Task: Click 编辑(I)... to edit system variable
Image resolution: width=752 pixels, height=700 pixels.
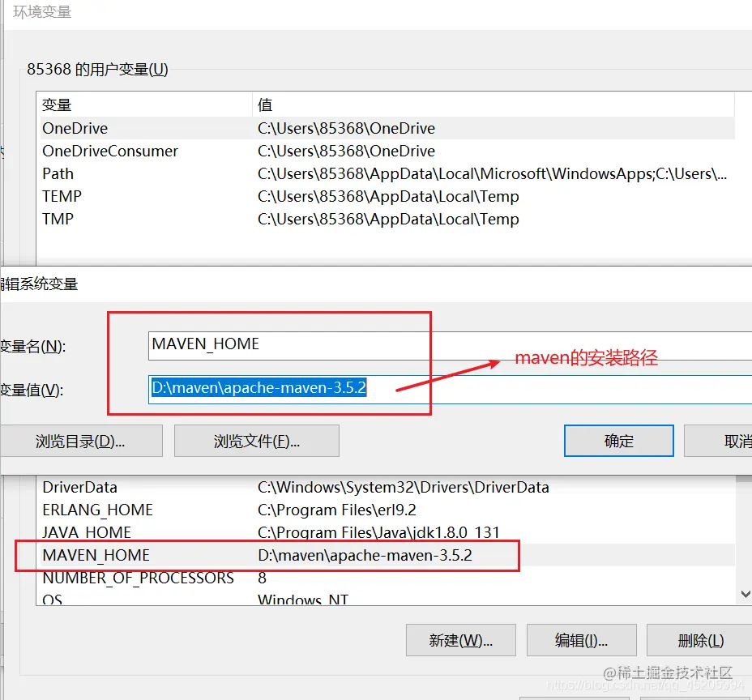Action: (581, 640)
